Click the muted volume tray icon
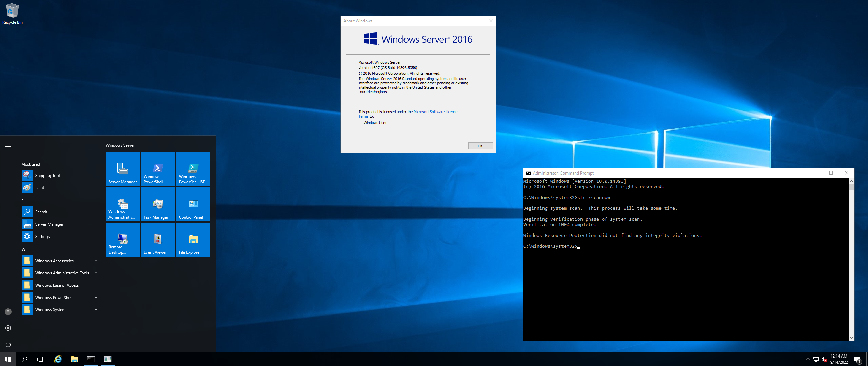 pyautogui.click(x=824, y=359)
